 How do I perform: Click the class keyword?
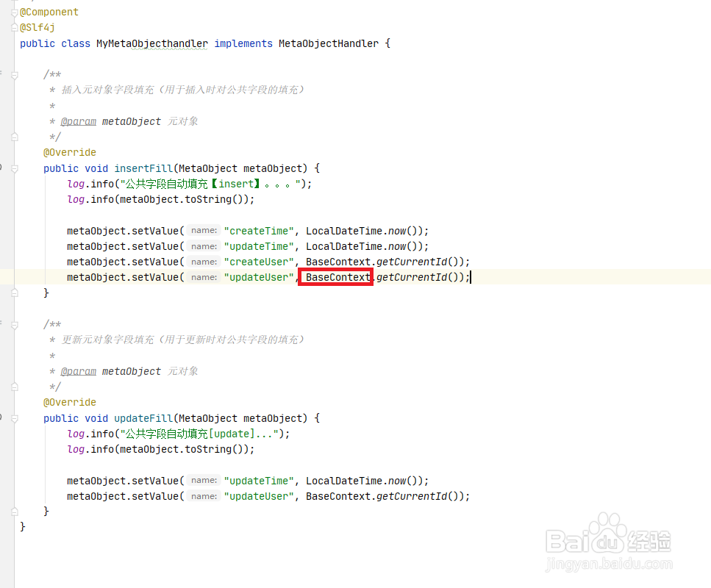76,43
